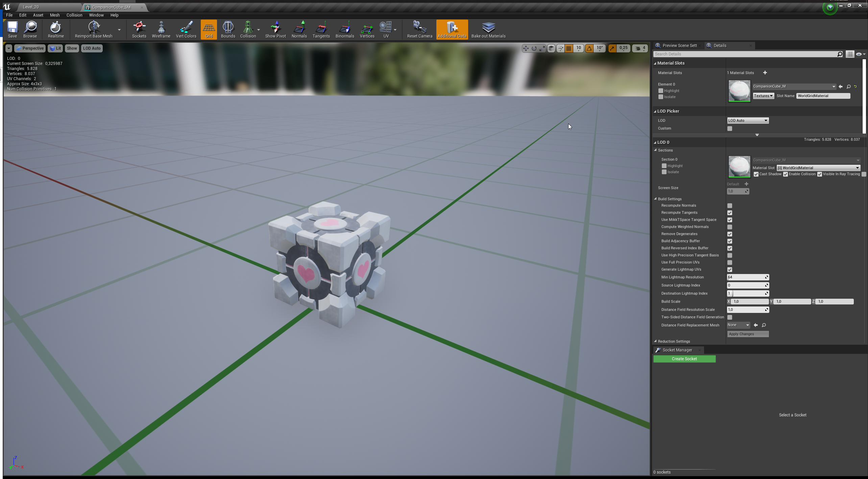Disable Recompute Tangents
The image size is (868, 479).
coord(730,213)
